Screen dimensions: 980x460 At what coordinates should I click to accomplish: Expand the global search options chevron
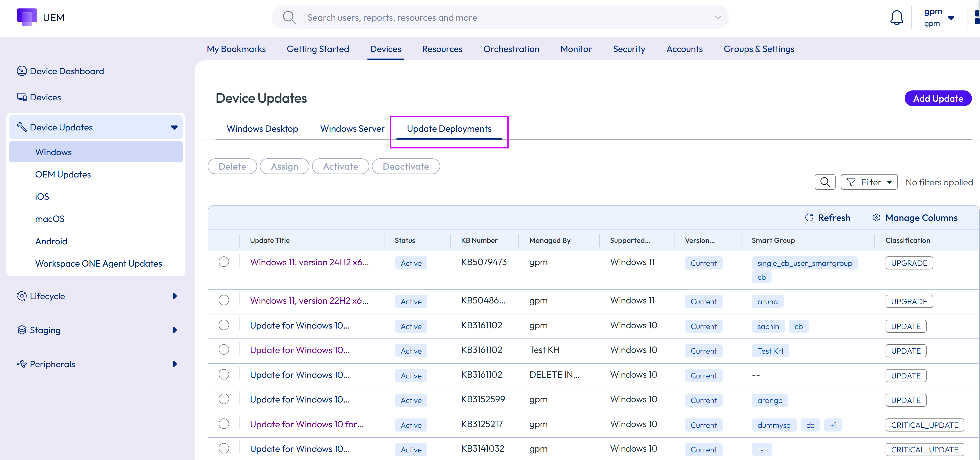point(717,18)
